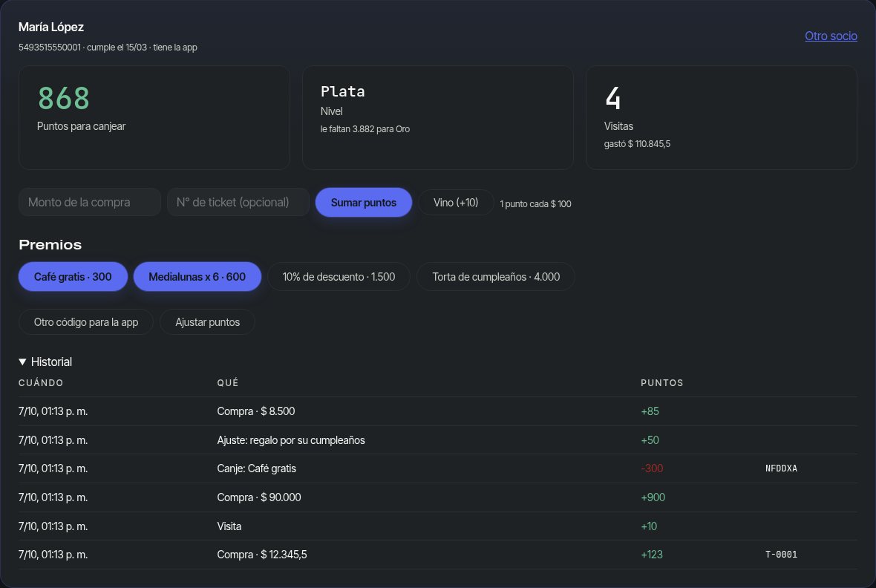Click the Plata level label
This screenshot has width=876, height=588.
pyautogui.click(x=342, y=91)
